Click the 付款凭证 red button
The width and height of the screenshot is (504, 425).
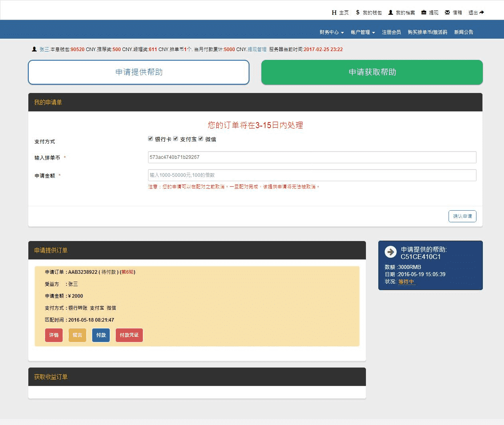tap(129, 335)
